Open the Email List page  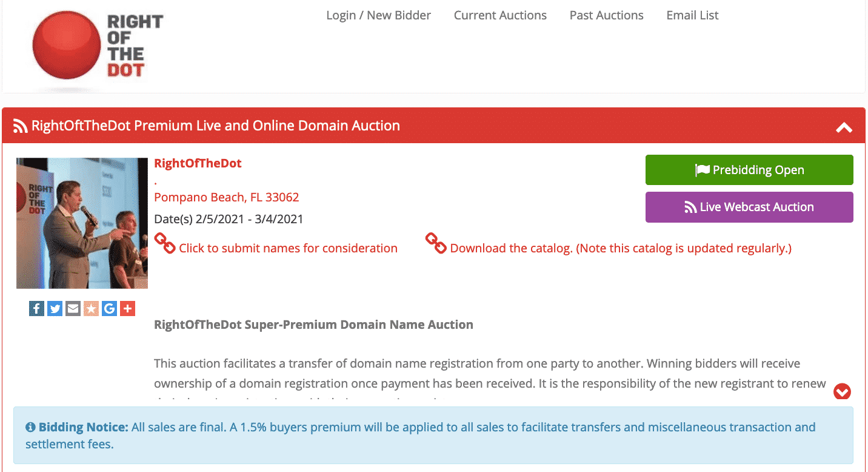click(692, 16)
